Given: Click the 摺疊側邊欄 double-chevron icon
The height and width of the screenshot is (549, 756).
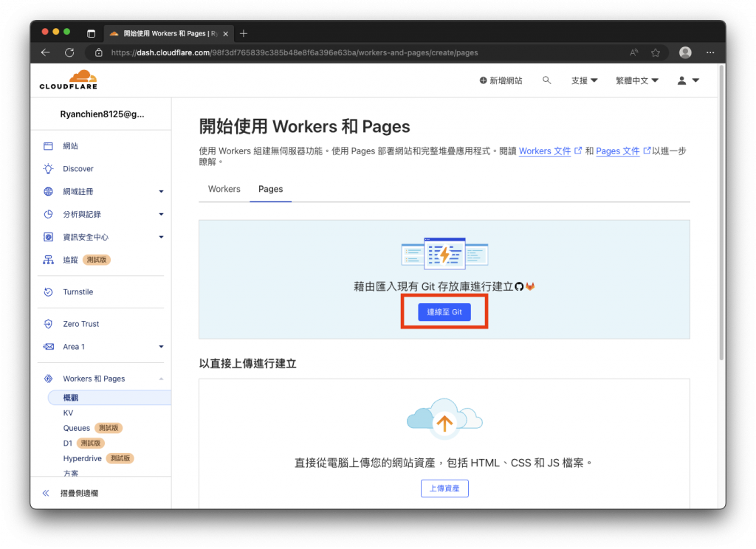Looking at the screenshot, I should click(x=46, y=493).
